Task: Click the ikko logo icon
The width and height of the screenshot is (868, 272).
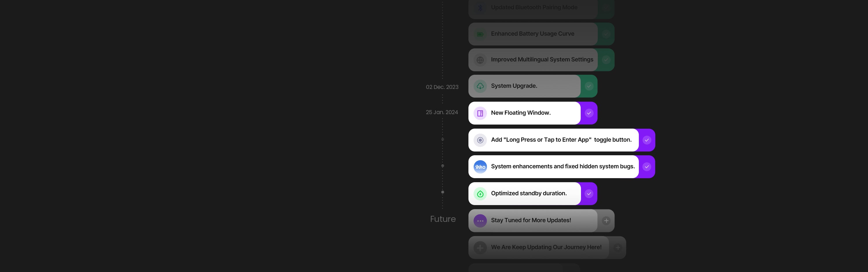Action: click(480, 167)
